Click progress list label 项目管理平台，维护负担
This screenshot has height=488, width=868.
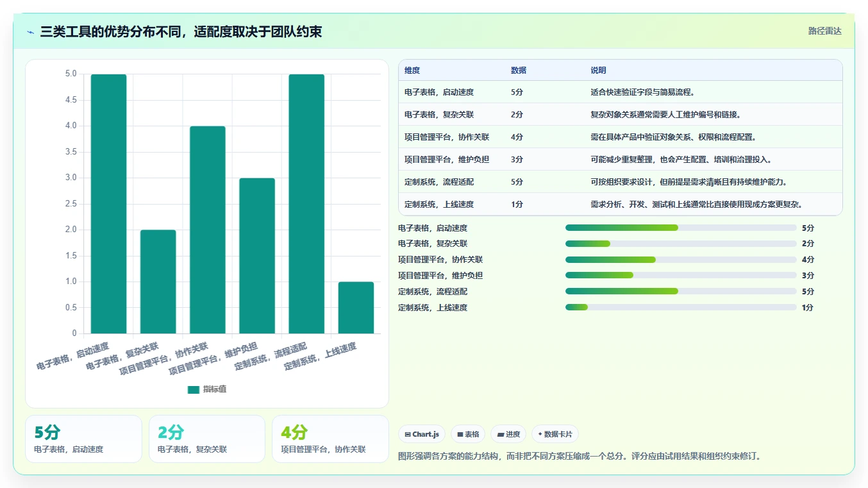pyautogui.click(x=440, y=276)
